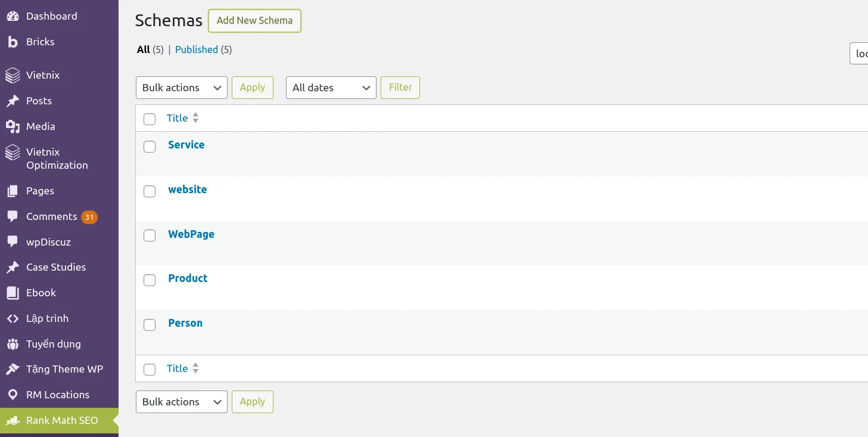Tick the select-all checkbox in table header

150,119
